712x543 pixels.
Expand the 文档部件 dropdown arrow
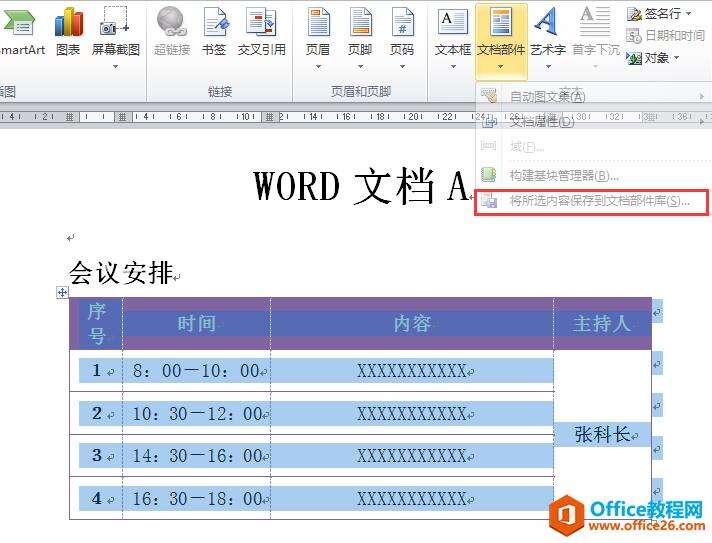(500, 67)
